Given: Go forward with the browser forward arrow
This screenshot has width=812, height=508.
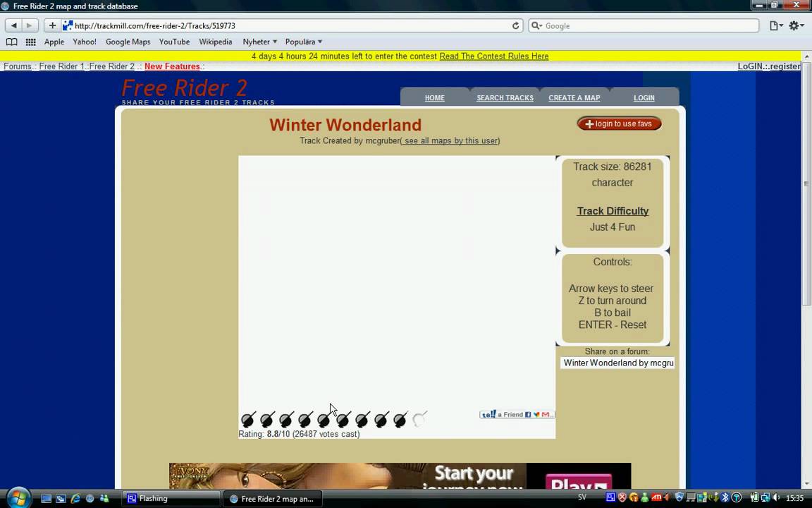Looking at the screenshot, I should point(30,25).
